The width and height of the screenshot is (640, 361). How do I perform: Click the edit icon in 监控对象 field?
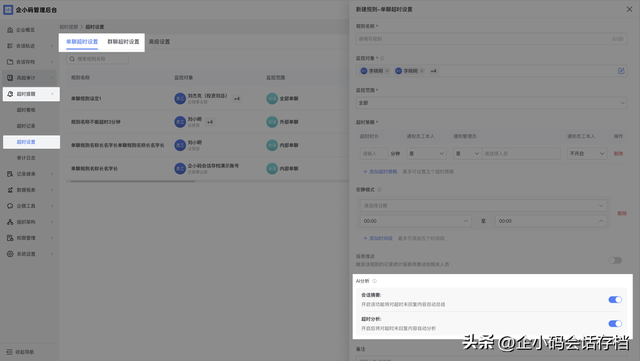coord(621,71)
